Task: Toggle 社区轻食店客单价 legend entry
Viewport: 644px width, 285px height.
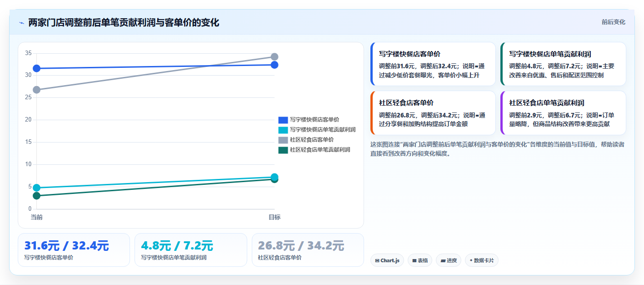Action: [x=306, y=140]
